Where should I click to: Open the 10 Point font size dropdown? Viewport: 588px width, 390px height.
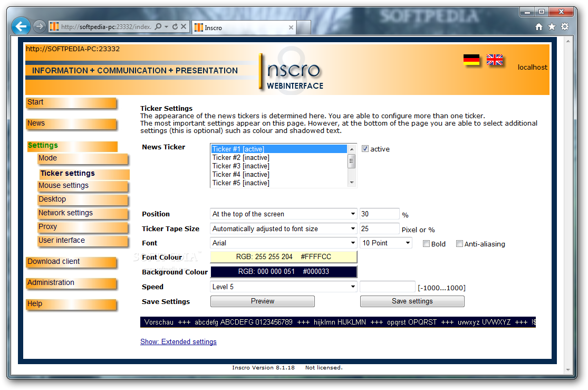[386, 243]
